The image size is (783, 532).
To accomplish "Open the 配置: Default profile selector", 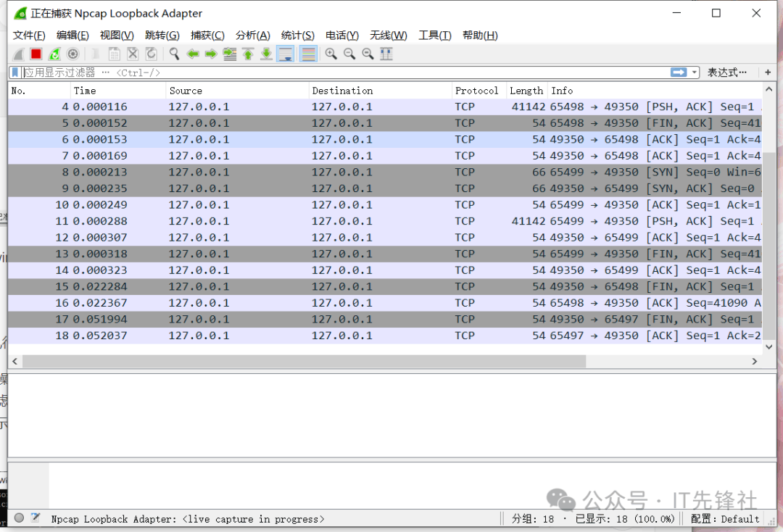I will pos(725,519).
